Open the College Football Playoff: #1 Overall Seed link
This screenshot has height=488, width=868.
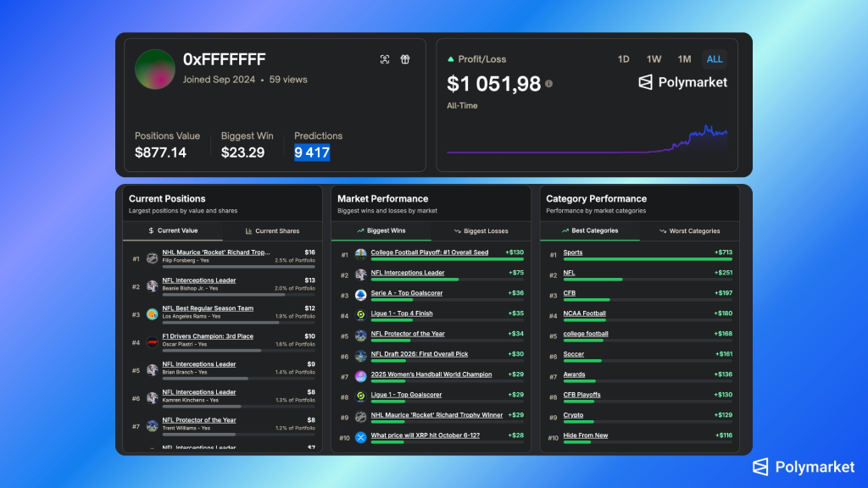[429, 252]
